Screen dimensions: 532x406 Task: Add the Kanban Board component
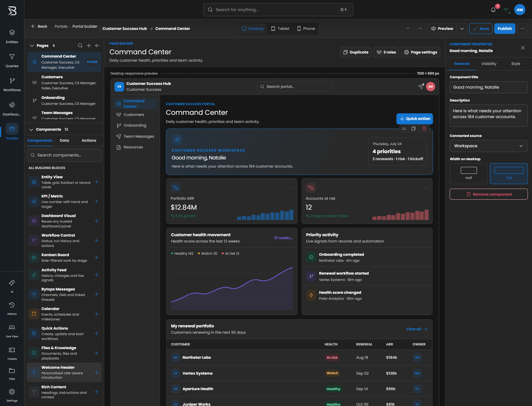(x=97, y=257)
